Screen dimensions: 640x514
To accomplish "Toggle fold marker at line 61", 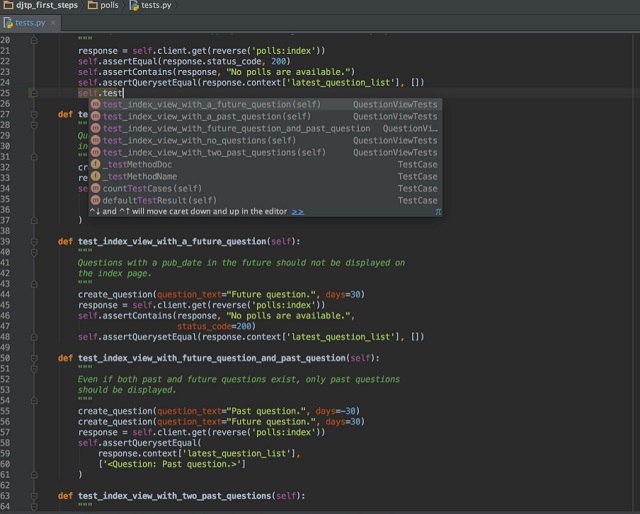I will point(34,475).
